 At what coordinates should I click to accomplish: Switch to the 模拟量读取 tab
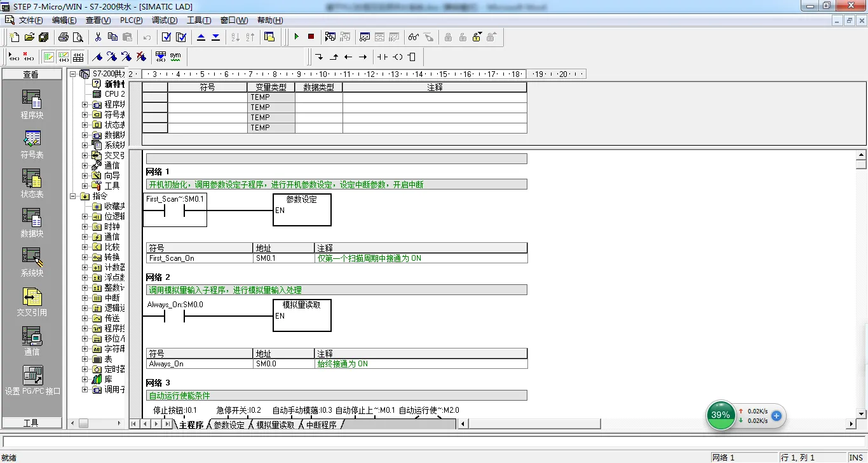point(275,425)
